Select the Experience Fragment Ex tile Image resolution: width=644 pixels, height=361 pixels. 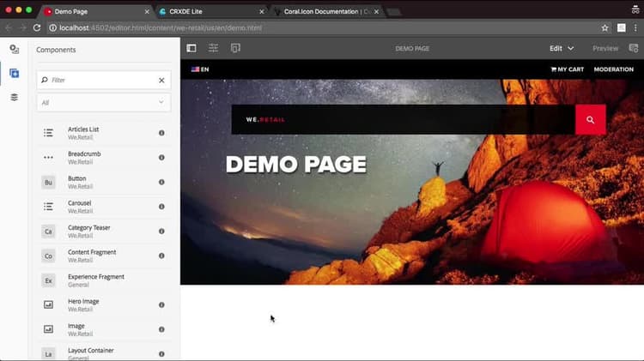[x=48, y=280]
